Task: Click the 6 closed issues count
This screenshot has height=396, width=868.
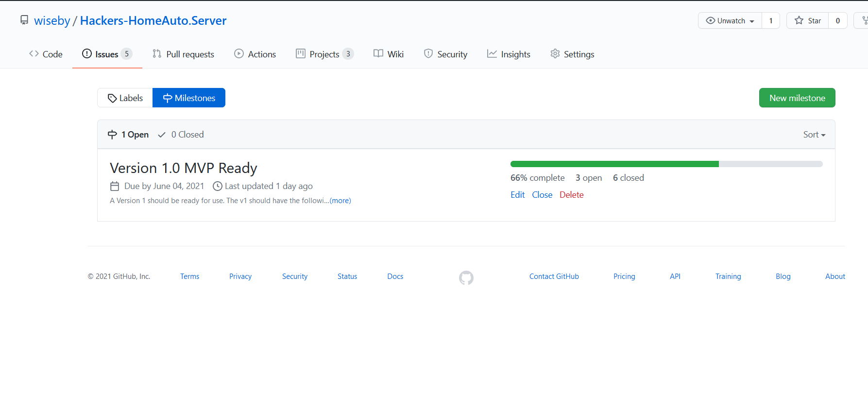Action: (629, 178)
